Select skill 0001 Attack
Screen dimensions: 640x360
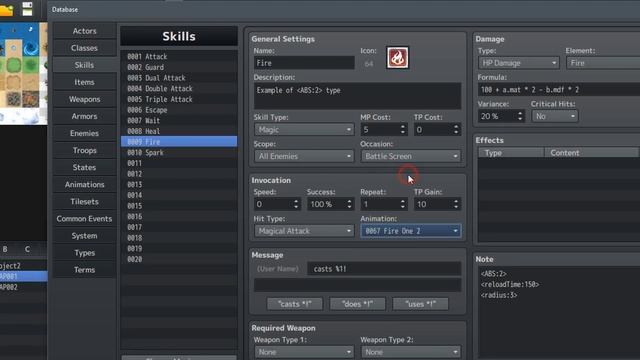pyautogui.click(x=179, y=57)
